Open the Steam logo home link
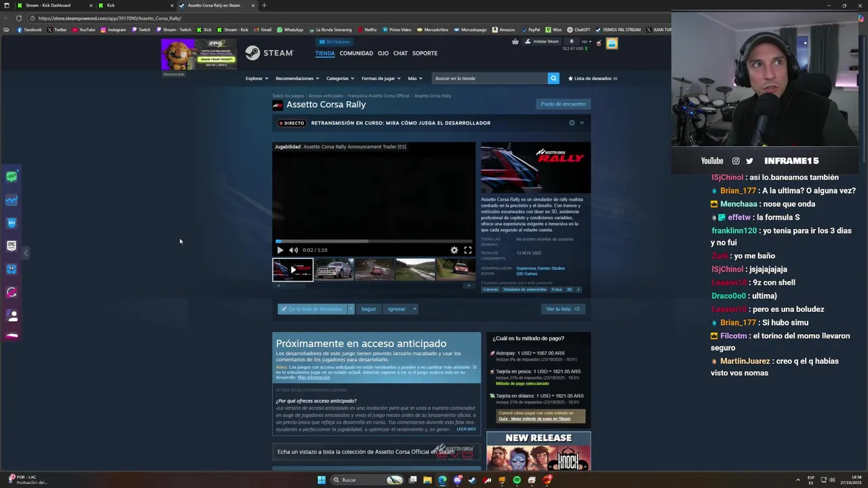Viewport: 868px width, 488px height. pyautogui.click(x=269, y=53)
